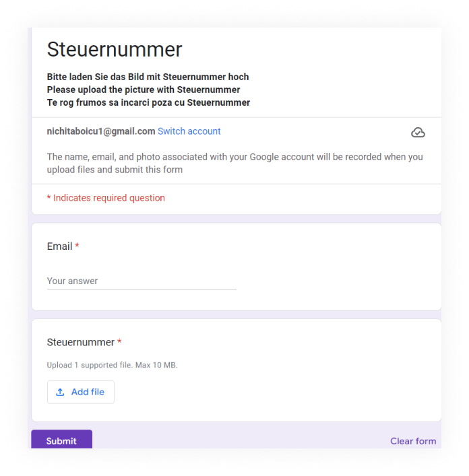This screenshot has height=476, width=469.
Task: Click the Clear form link
Action: (413, 441)
